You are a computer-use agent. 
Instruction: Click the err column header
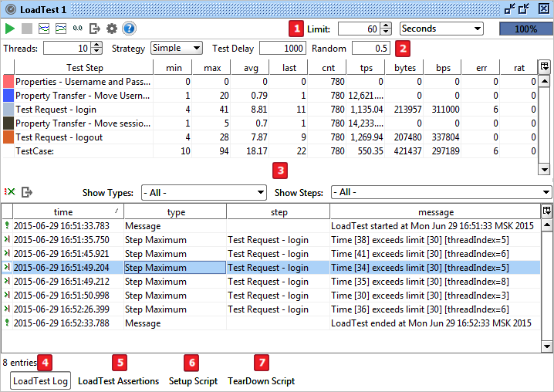(481, 67)
